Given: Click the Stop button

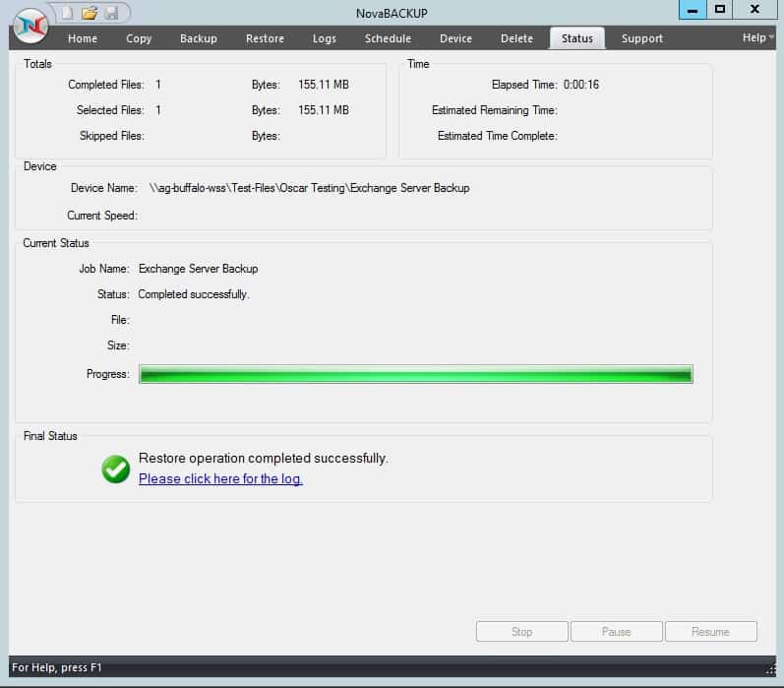Looking at the screenshot, I should (x=522, y=632).
